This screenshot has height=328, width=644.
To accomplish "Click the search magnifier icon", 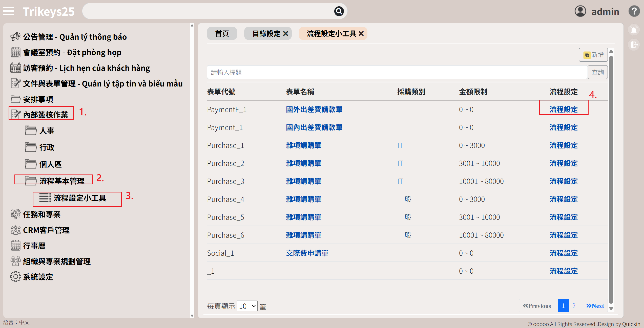I will pos(339,11).
